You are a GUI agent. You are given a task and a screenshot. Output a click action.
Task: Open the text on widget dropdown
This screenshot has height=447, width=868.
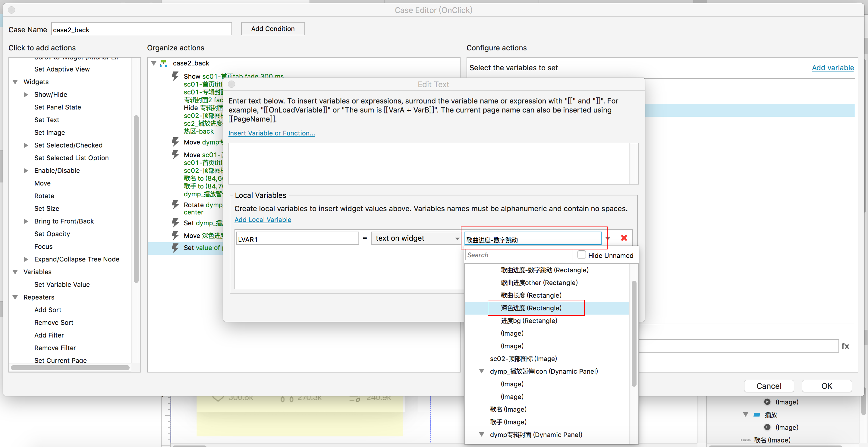[x=416, y=238]
